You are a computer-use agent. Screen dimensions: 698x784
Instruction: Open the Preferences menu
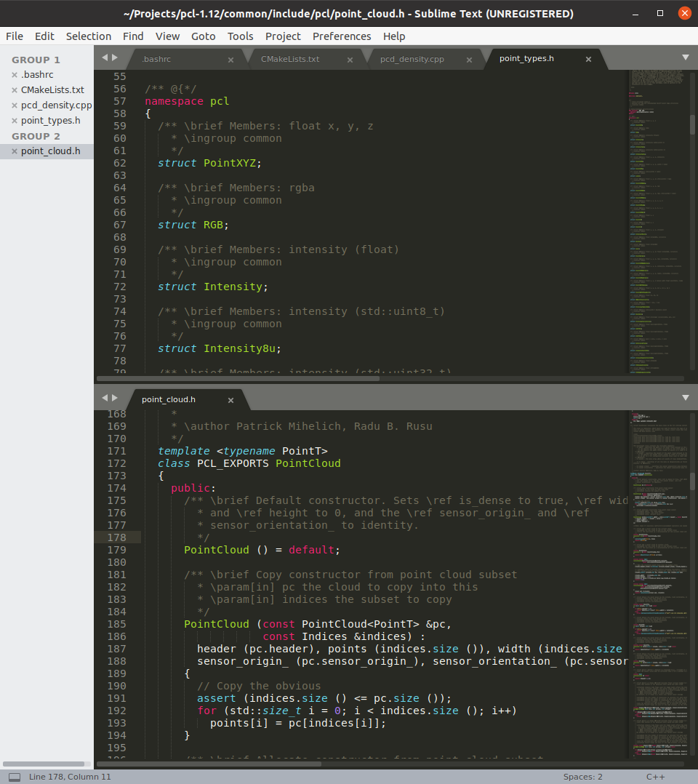(342, 36)
